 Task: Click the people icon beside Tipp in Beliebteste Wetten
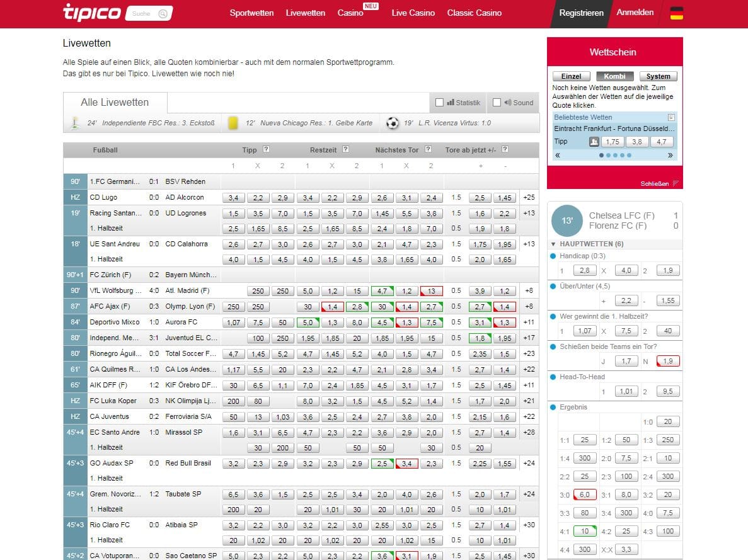(594, 142)
